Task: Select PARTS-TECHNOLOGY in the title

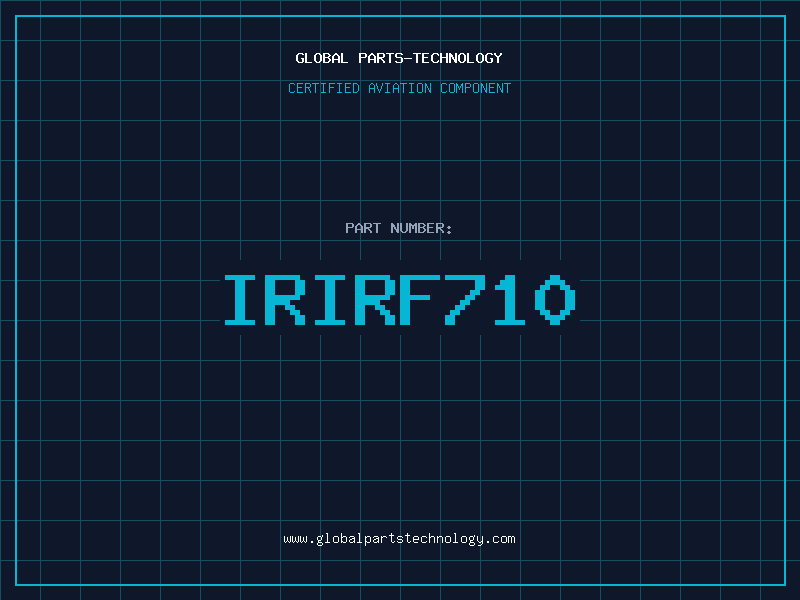Action: 430,58
